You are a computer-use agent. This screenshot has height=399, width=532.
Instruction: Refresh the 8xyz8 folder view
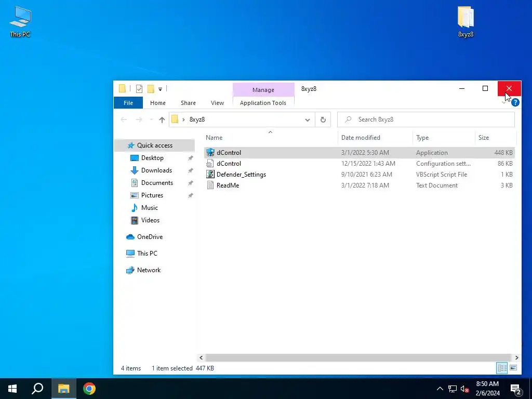323,119
